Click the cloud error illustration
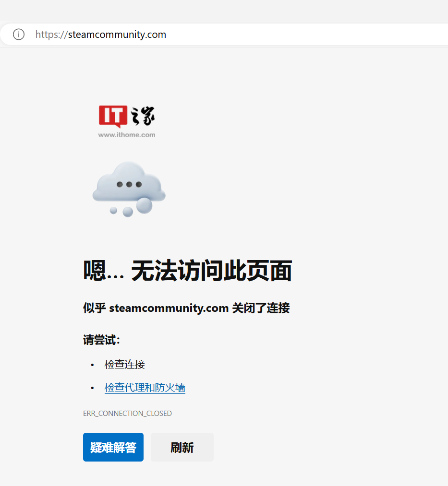Image resolution: width=448 pixels, height=486 pixels. coord(129,189)
